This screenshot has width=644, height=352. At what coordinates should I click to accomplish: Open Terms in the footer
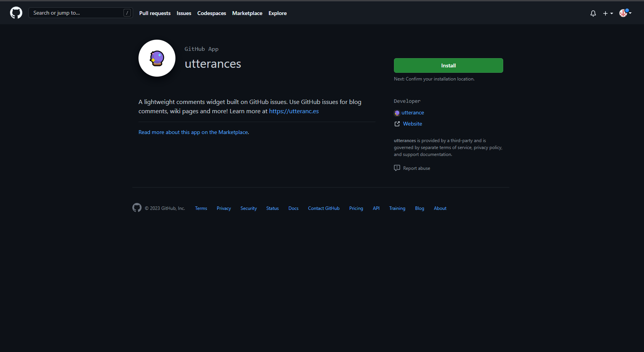coord(201,208)
